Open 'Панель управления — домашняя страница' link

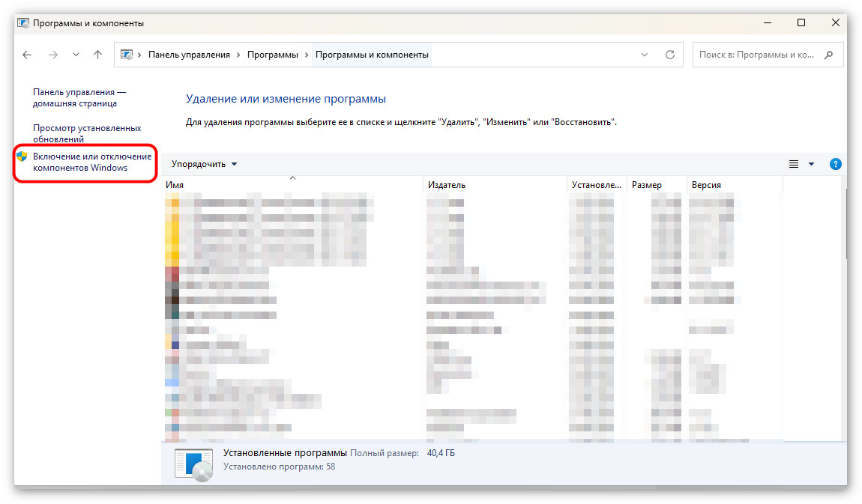coord(79,97)
